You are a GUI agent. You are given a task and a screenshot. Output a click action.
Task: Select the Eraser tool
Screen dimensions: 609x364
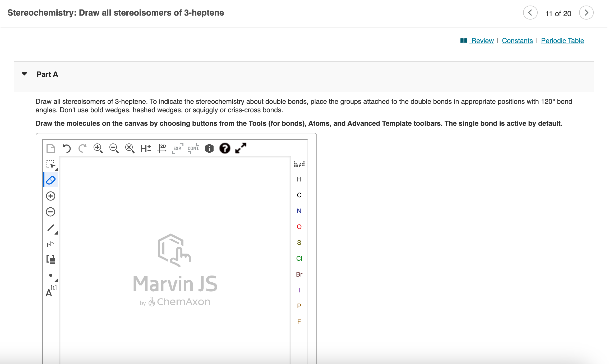(x=50, y=180)
